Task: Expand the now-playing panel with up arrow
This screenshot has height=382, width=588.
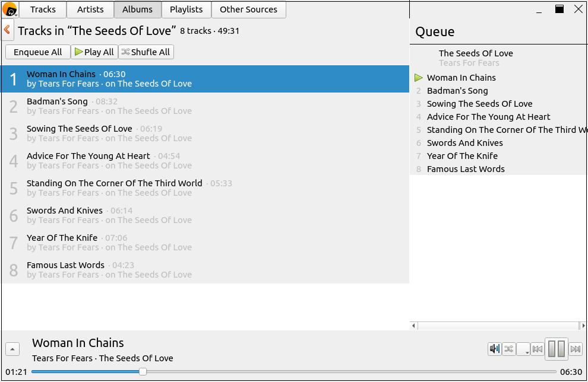Action: [12, 349]
